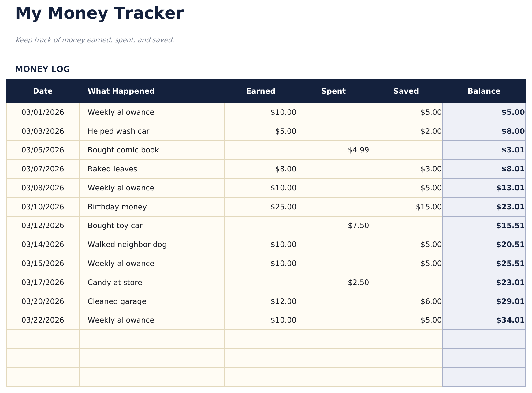The width and height of the screenshot is (532, 393).
Task: Select the Earned column header
Action: [261, 91]
